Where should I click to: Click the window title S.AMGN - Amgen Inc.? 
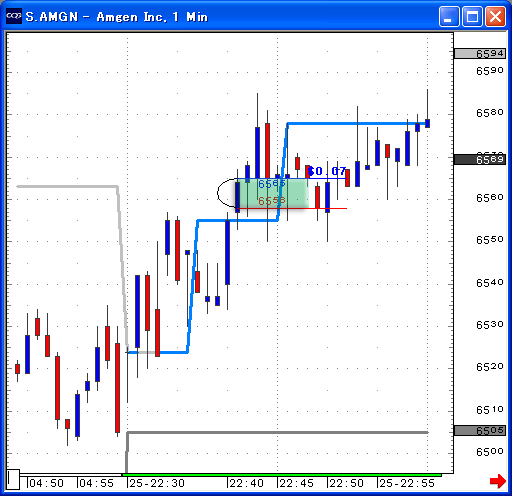[117, 16]
